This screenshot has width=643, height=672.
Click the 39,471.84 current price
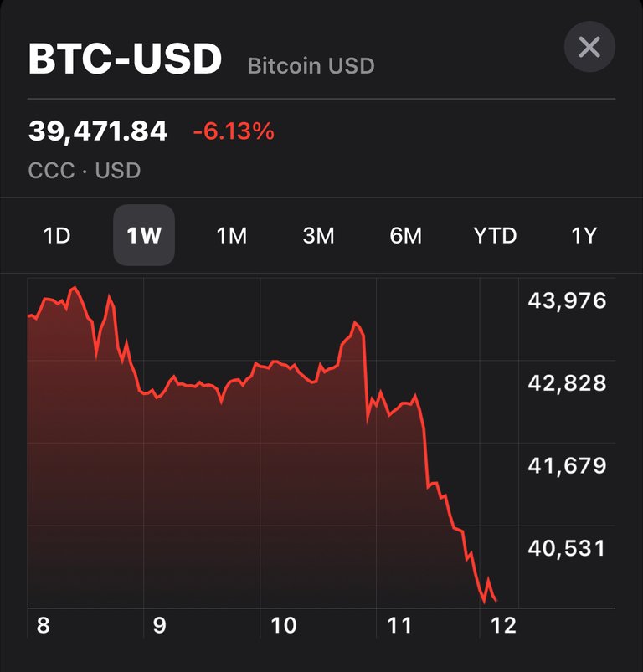[x=98, y=131]
